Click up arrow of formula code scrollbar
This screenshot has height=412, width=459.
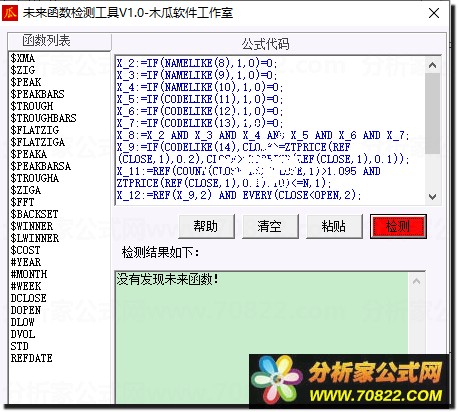click(433, 65)
